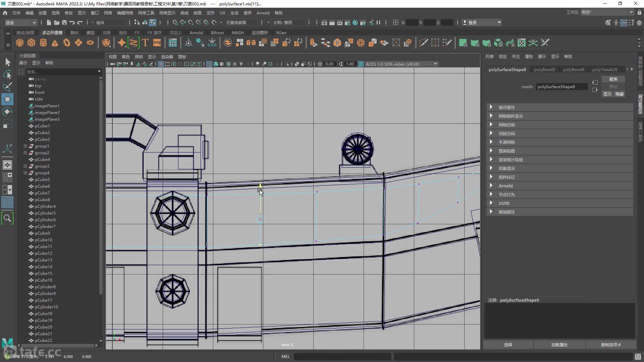Activate the Move tool in toolbox
Image resolution: width=644 pixels, height=362 pixels.
[x=7, y=99]
